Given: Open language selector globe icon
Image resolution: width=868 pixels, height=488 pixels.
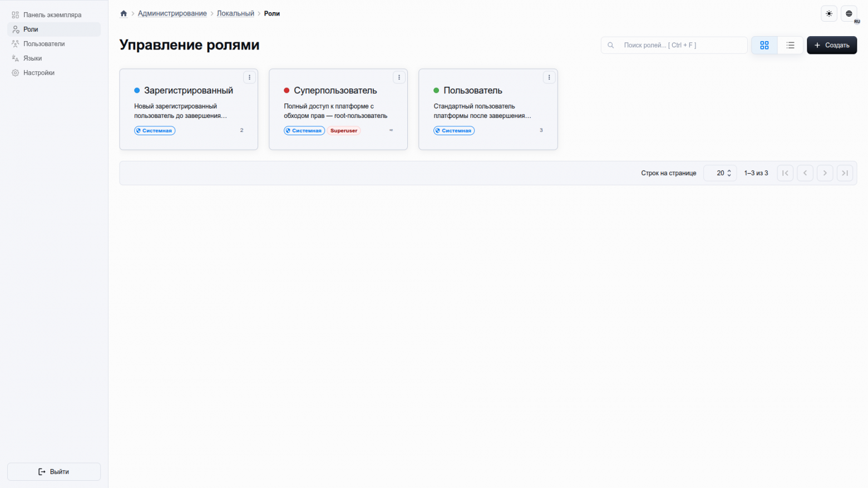Looking at the screenshot, I should 849,13.
